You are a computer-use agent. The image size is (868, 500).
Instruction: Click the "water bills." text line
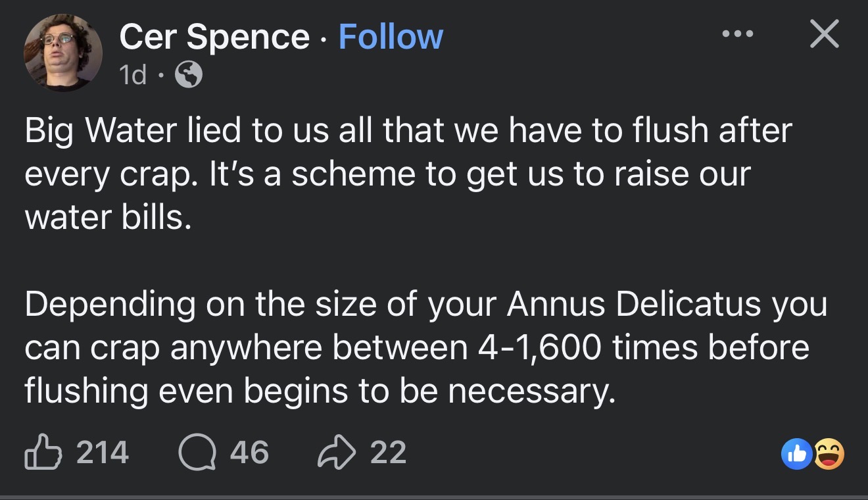[x=108, y=217]
